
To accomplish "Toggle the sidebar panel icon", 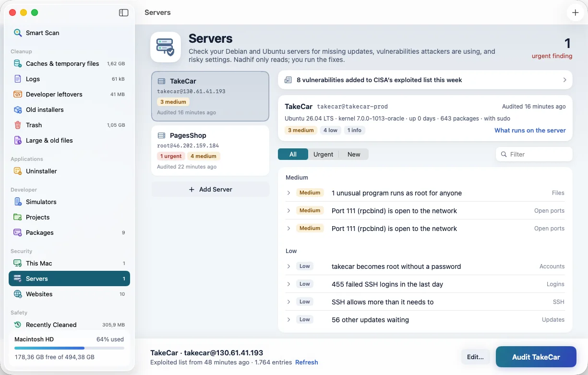I will [x=123, y=13].
